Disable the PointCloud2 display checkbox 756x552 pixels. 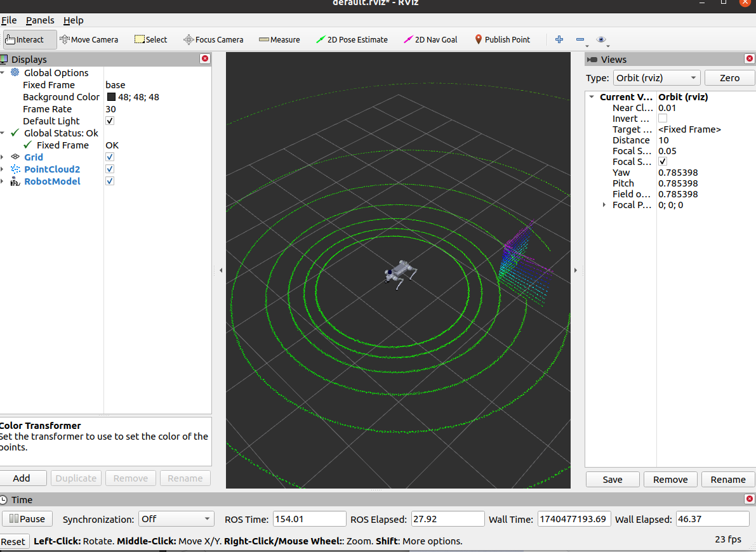point(110,169)
